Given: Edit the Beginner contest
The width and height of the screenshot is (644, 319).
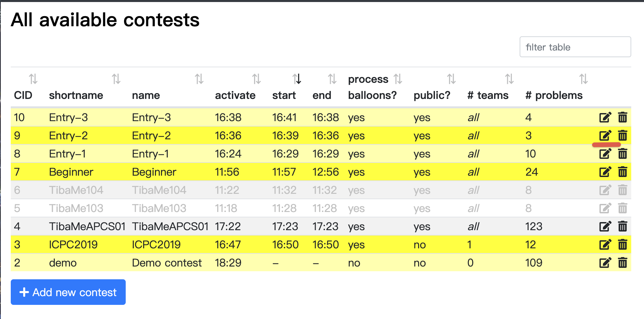Looking at the screenshot, I should 605,172.
